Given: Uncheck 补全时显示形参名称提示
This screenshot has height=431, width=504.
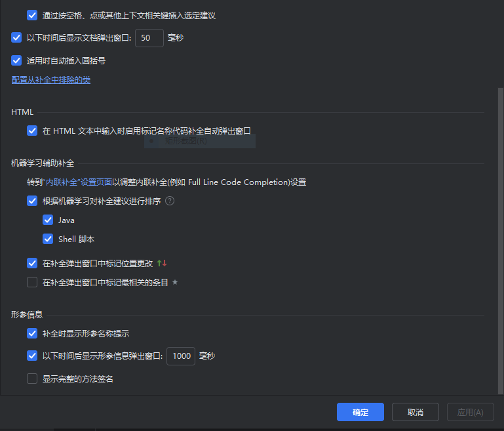Looking at the screenshot, I should 32,333.
